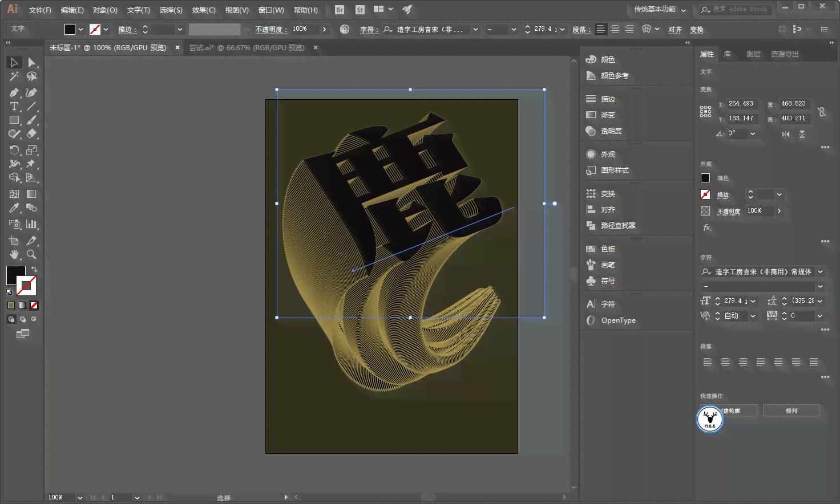The height and width of the screenshot is (504, 840).
Task: Select the Magic Wand tool
Action: coord(14,76)
